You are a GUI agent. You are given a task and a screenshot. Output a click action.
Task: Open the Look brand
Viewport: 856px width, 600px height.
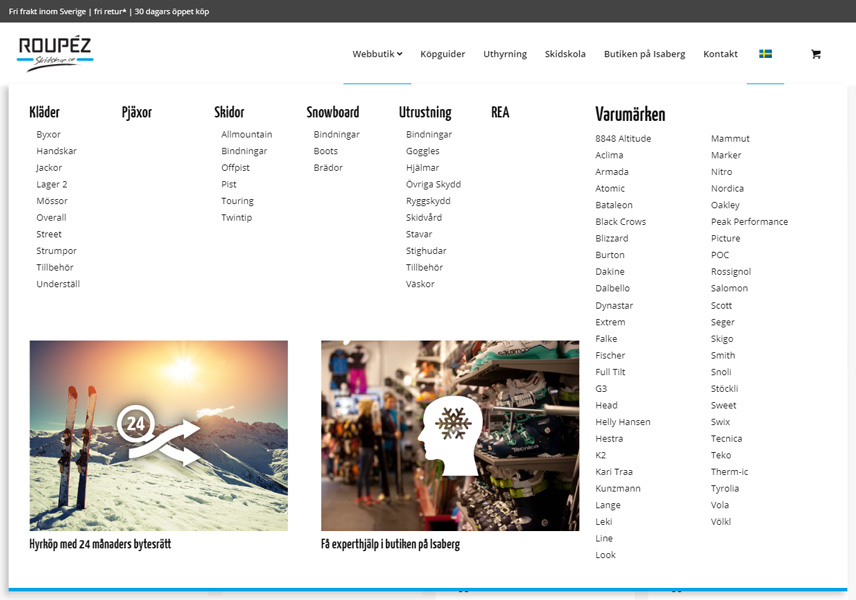coord(605,555)
